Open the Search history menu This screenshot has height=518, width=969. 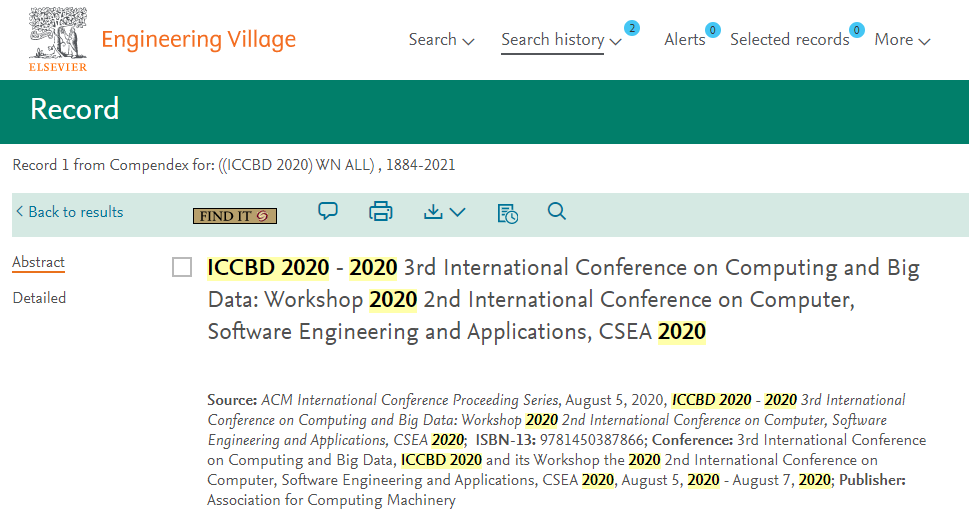552,40
